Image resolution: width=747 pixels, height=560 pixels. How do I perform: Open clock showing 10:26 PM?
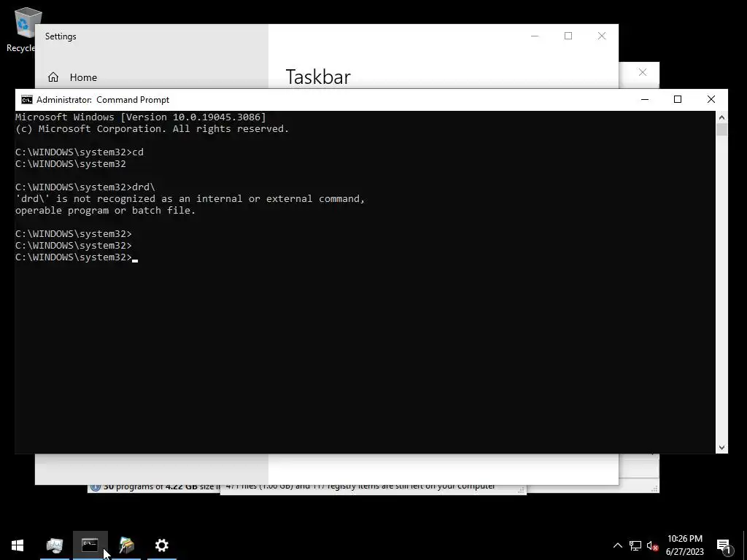[x=684, y=545]
